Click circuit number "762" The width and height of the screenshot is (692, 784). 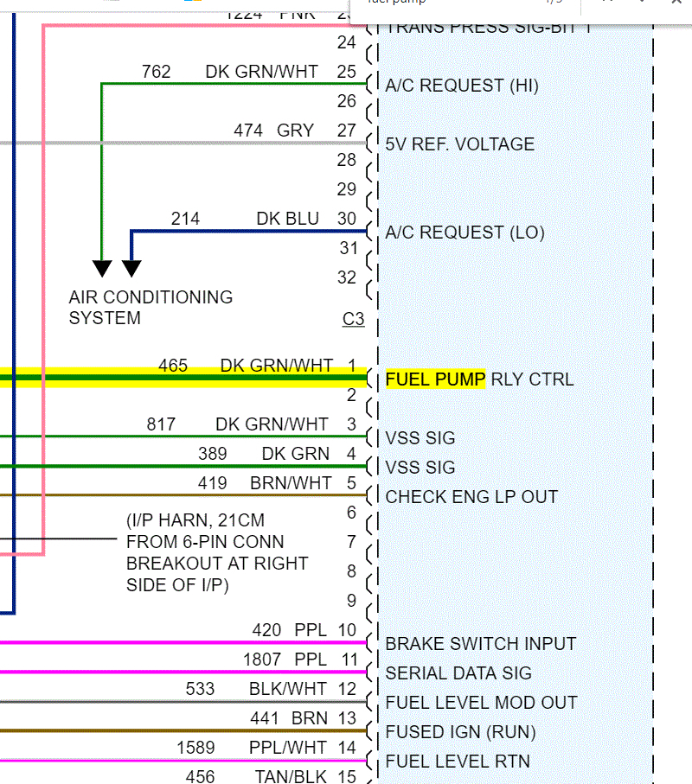pyautogui.click(x=156, y=72)
